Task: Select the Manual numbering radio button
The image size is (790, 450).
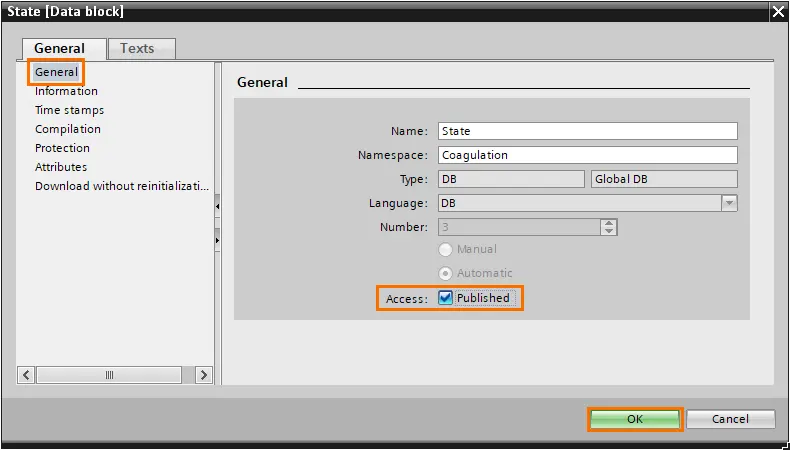Action: point(445,249)
